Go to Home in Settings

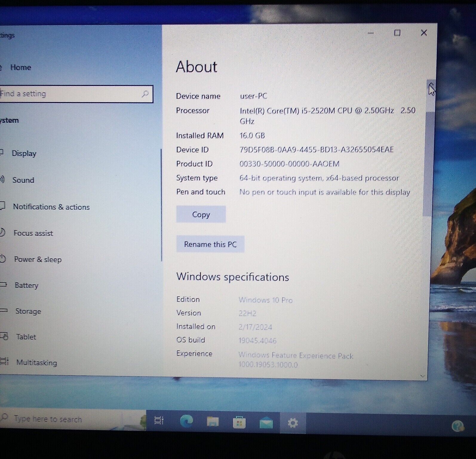(21, 68)
